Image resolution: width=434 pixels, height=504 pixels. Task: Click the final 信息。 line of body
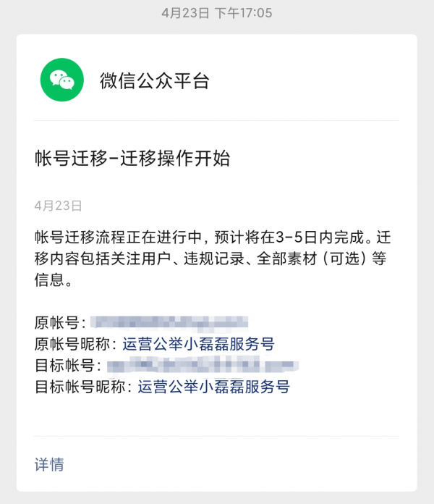[x=54, y=280]
